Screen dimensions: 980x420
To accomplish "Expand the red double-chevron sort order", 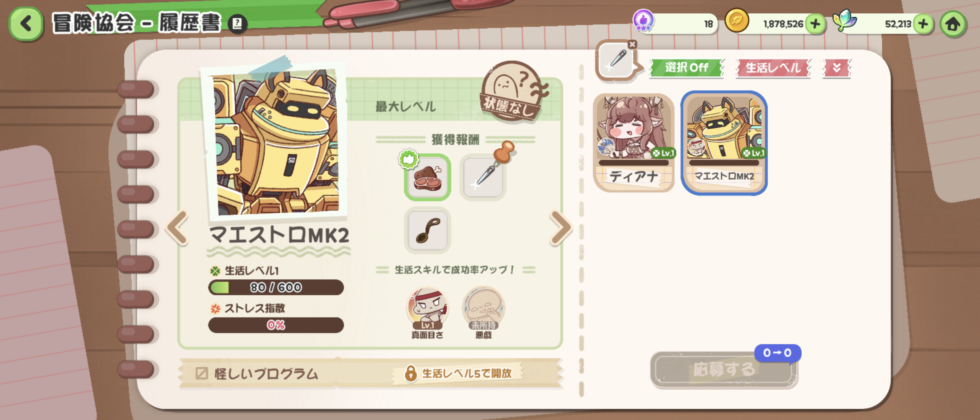I will (x=836, y=68).
